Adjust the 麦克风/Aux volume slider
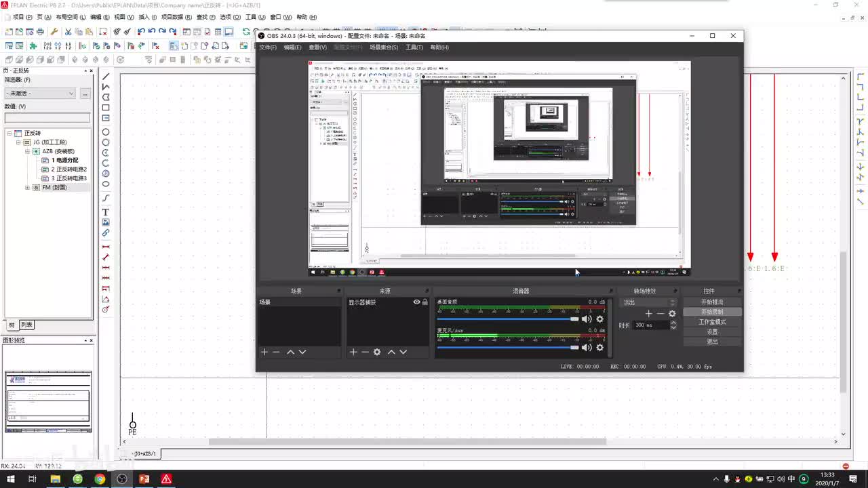Image resolution: width=868 pixels, height=488 pixels. coord(508,348)
